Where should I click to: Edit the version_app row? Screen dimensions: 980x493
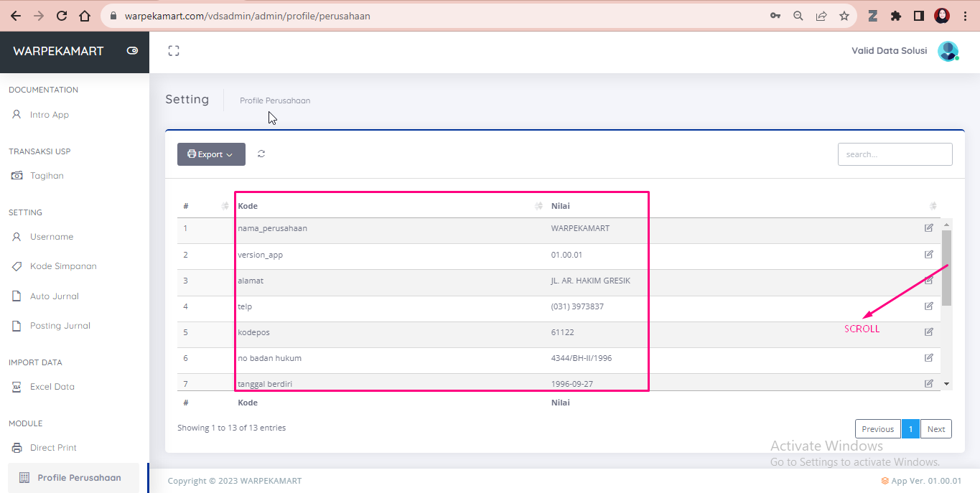pyautogui.click(x=929, y=254)
